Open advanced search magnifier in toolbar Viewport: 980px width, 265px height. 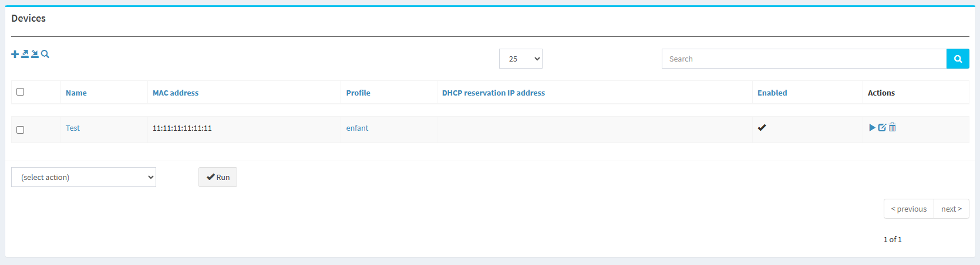[x=45, y=54]
